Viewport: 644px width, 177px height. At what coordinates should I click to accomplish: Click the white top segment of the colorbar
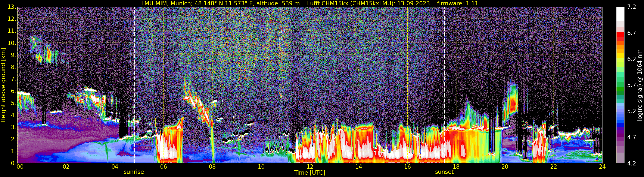(x=620, y=14)
